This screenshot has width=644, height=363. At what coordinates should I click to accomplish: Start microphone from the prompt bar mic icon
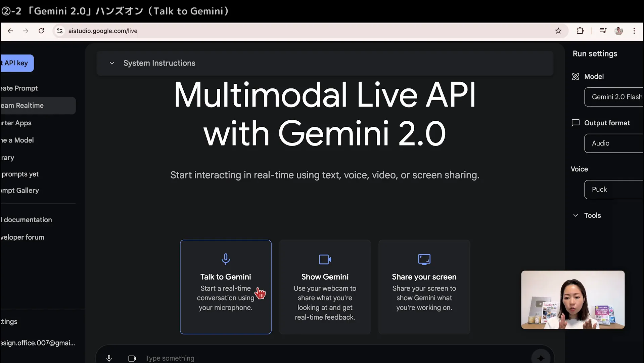click(x=109, y=358)
